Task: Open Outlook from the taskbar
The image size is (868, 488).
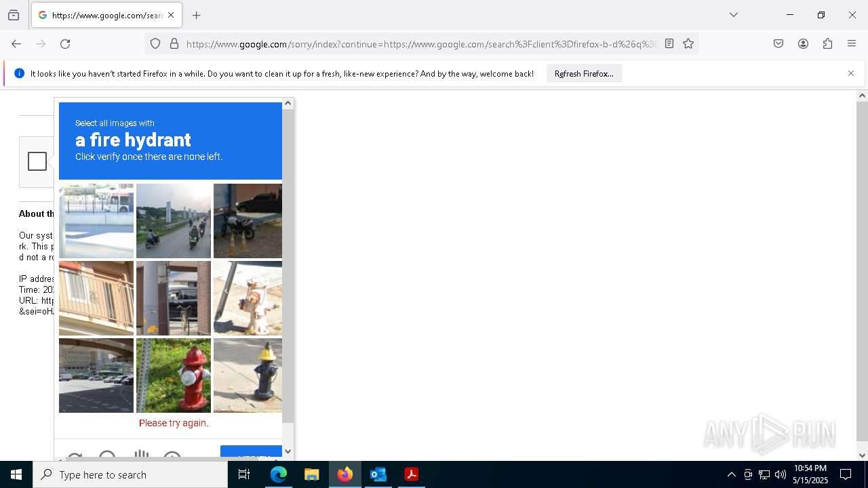Action: tap(378, 474)
